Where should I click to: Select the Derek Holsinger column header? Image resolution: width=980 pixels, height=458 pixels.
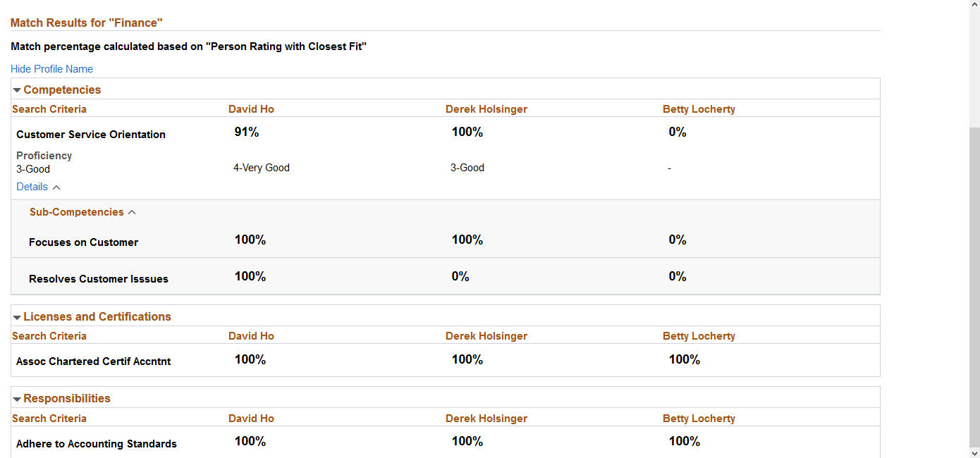point(486,109)
